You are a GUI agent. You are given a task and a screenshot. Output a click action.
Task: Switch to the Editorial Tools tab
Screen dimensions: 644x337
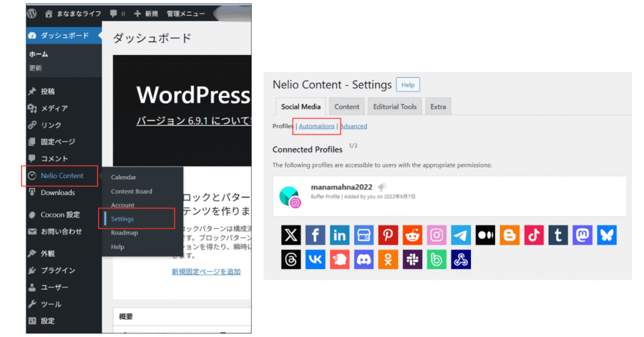(x=394, y=107)
